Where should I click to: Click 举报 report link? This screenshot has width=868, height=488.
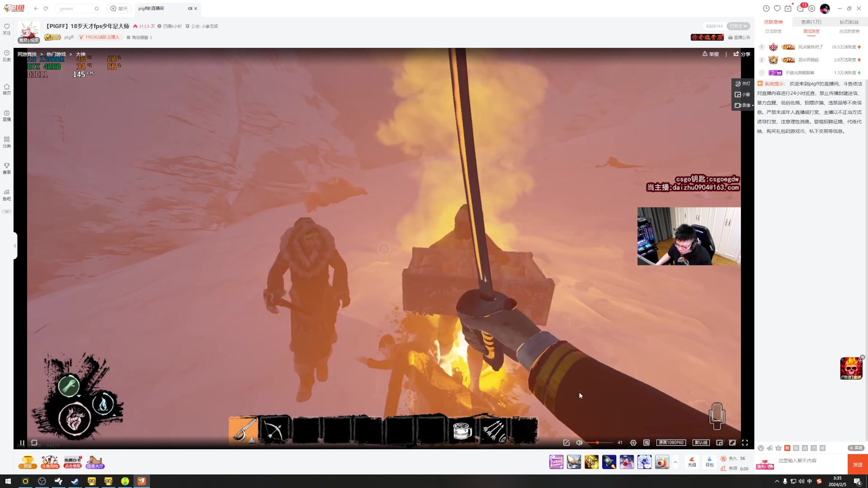coord(710,54)
